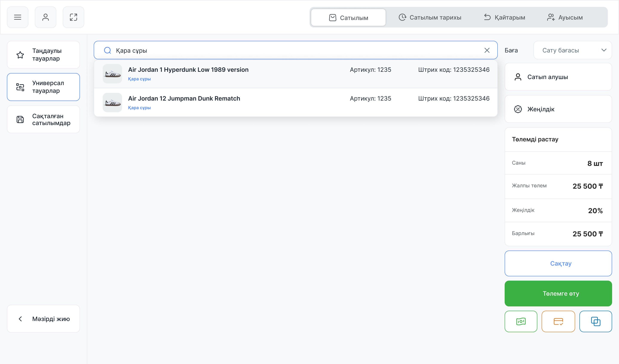This screenshot has height=364, width=619.
Task: Select Air Jordan 12 Jumpman Dunk Rematch
Action: (x=296, y=102)
